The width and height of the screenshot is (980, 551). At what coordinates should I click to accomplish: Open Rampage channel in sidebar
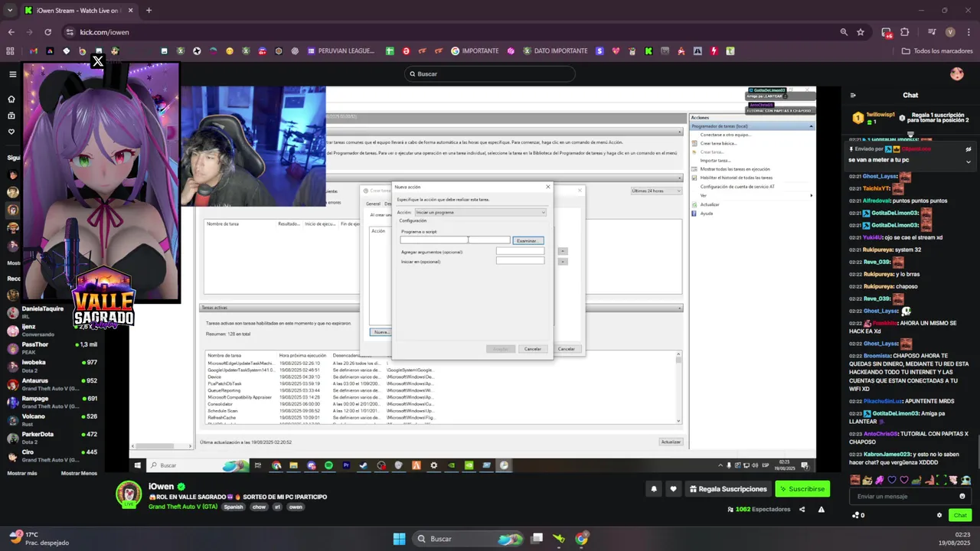coord(52,403)
